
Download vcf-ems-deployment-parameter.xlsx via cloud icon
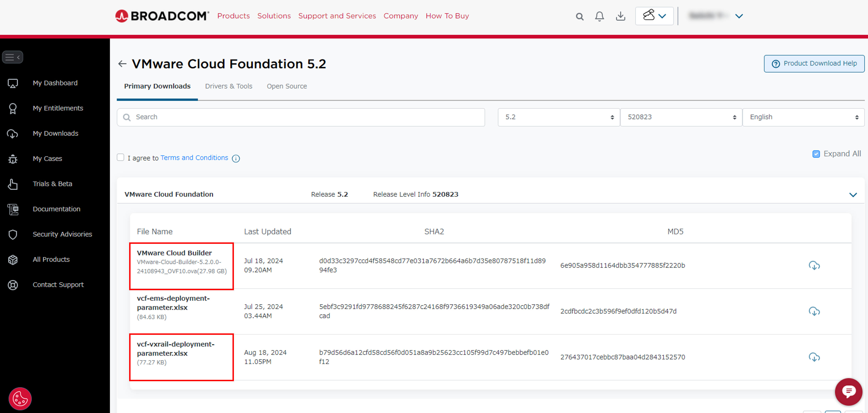pyautogui.click(x=814, y=311)
